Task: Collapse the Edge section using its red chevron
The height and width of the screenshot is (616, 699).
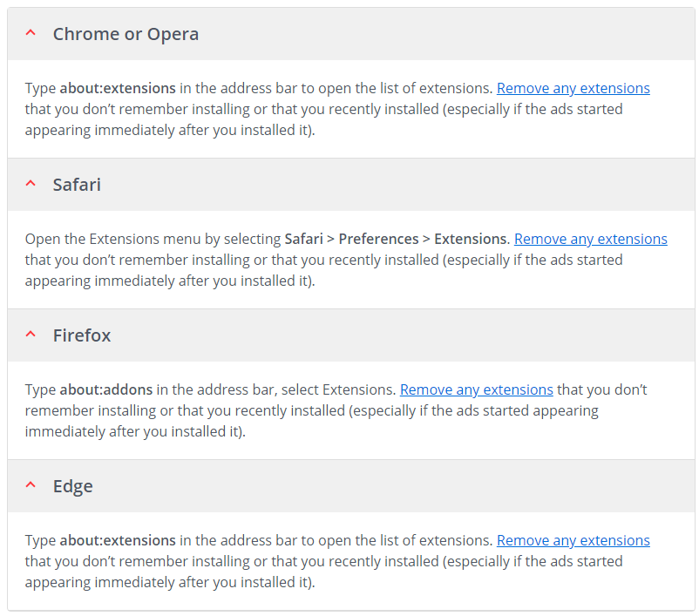Action: pyautogui.click(x=31, y=484)
